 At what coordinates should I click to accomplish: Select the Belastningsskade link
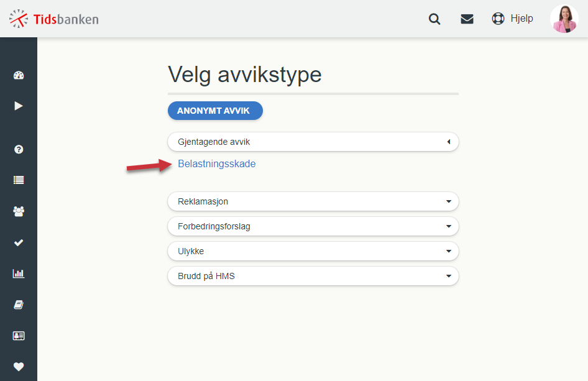click(x=217, y=164)
